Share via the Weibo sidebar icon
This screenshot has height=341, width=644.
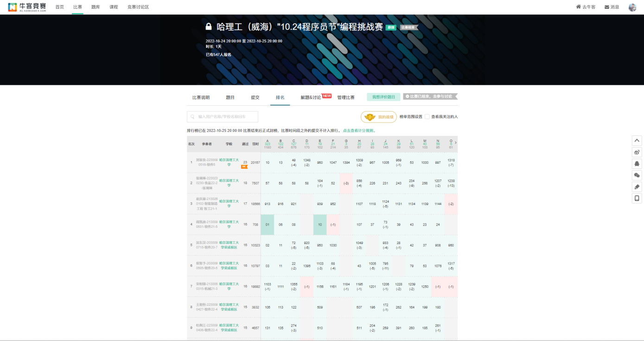tap(637, 152)
